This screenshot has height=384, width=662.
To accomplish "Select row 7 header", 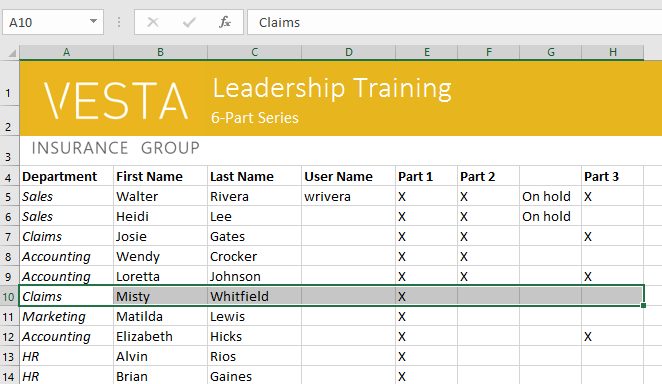I will pos(9,236).
